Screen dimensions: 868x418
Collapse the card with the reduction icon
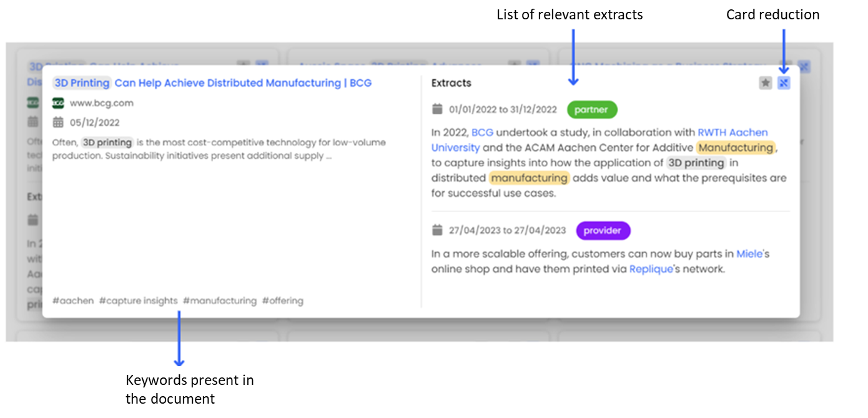tap(784, 83)
